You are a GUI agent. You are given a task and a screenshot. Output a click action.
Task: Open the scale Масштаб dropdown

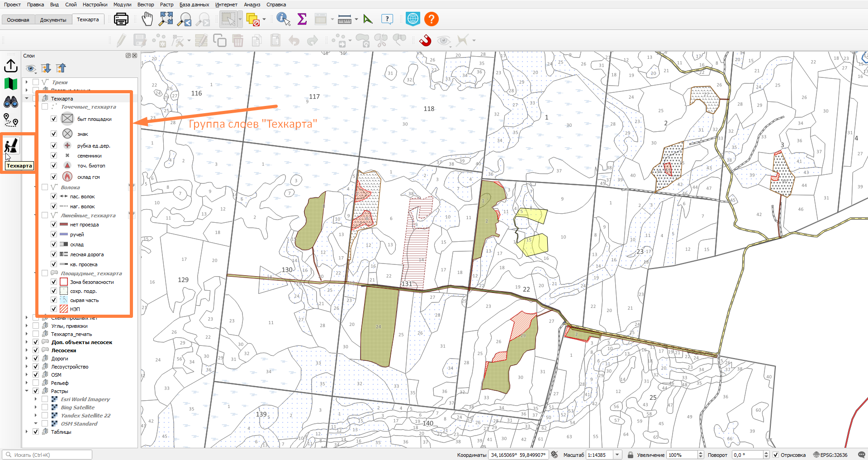pos(617,455)
